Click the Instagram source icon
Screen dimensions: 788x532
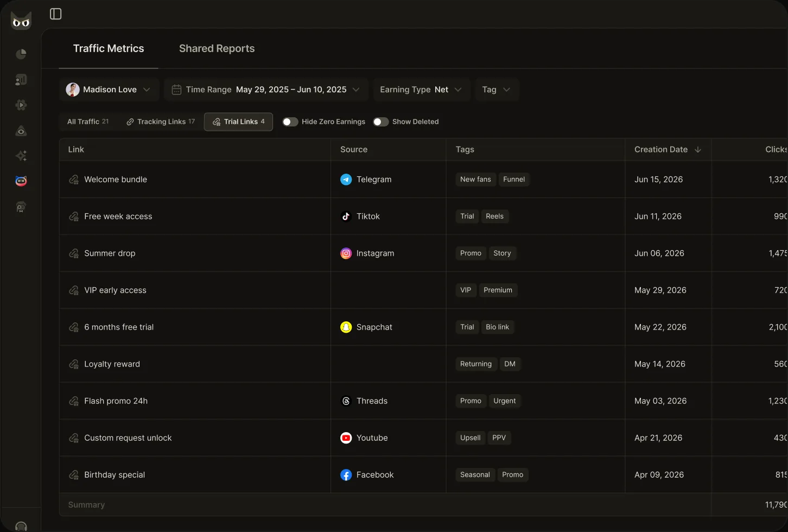[x=346, y=253]
